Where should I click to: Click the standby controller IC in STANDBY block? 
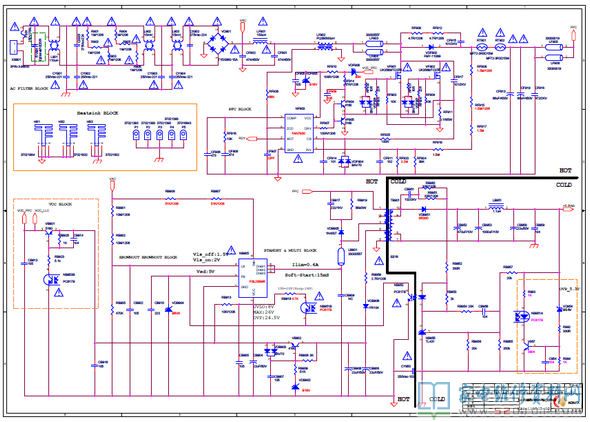[x=253, y=277]
